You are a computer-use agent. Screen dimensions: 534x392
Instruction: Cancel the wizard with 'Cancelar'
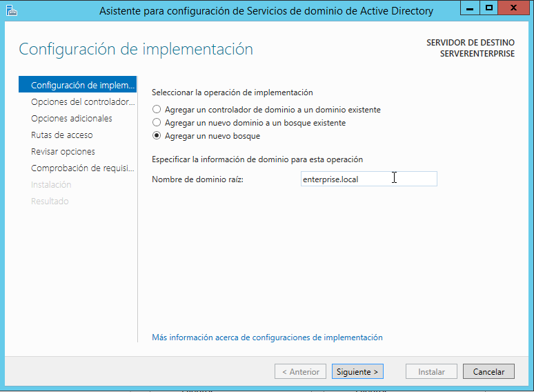pos(488,371)
